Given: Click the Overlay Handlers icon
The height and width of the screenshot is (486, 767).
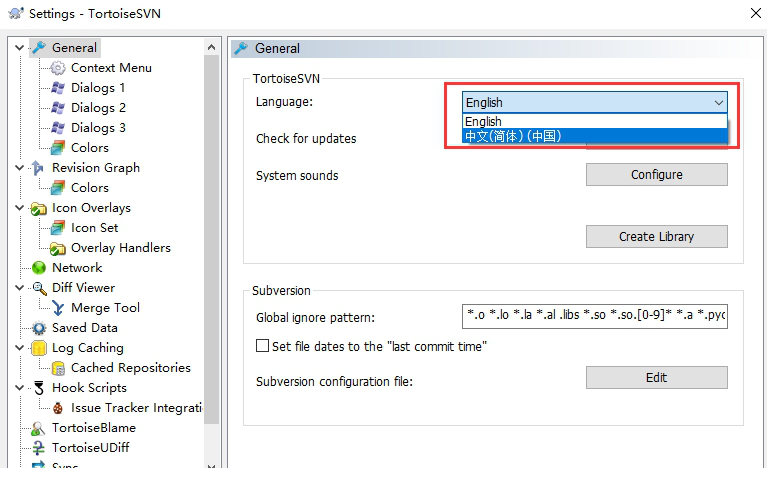Looking at the screenshot, I should click(x=58, y=248).
